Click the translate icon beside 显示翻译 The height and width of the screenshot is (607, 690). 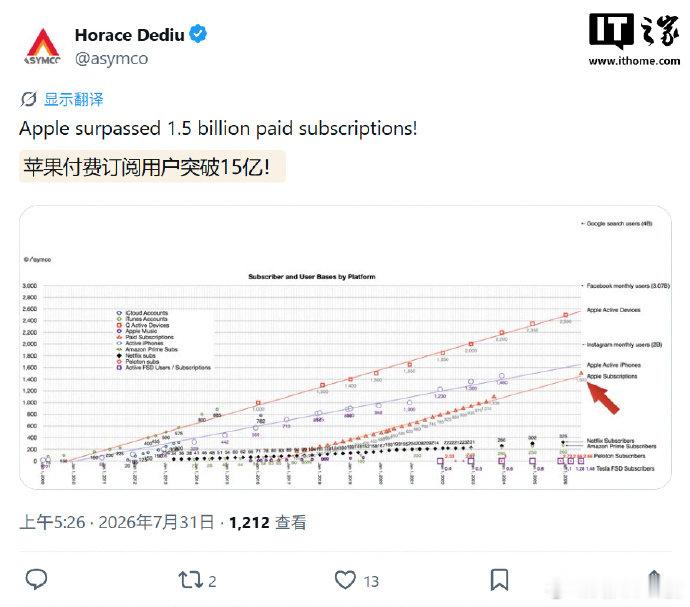tap(28, 99)
